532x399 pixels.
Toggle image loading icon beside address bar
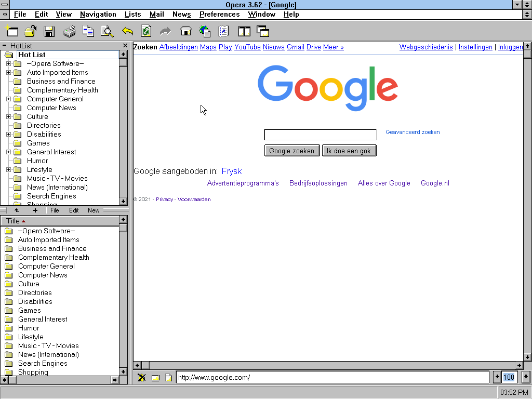pos(141,377)
